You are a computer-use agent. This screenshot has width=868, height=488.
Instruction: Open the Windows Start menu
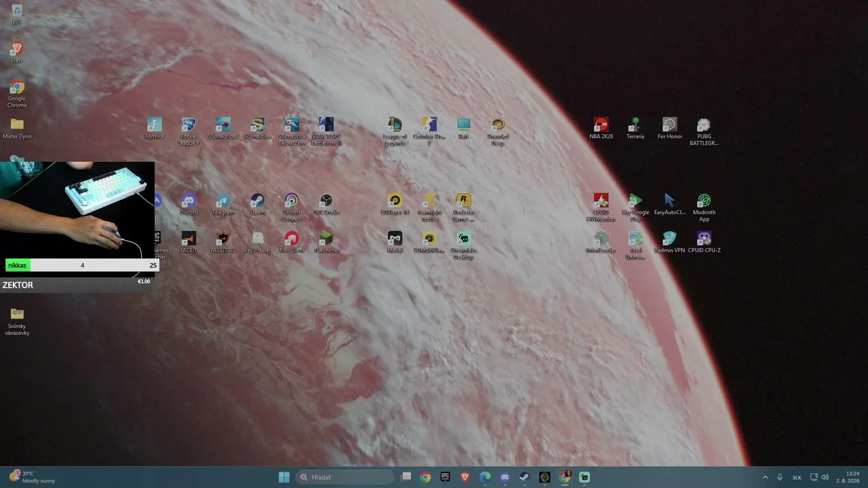pyautogui.click(x=284, y=477)
